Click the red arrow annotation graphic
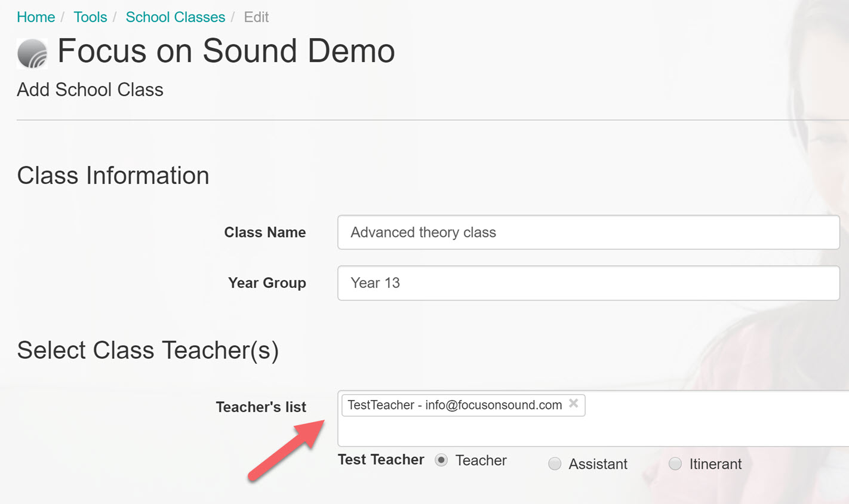 click(287, 450)
